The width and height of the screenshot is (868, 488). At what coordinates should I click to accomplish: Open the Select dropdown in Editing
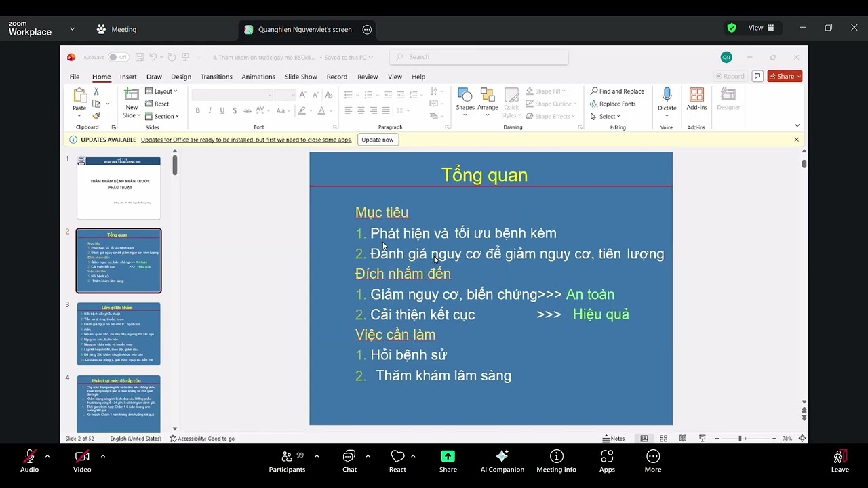pyautogui.click(x=606, y=116)
